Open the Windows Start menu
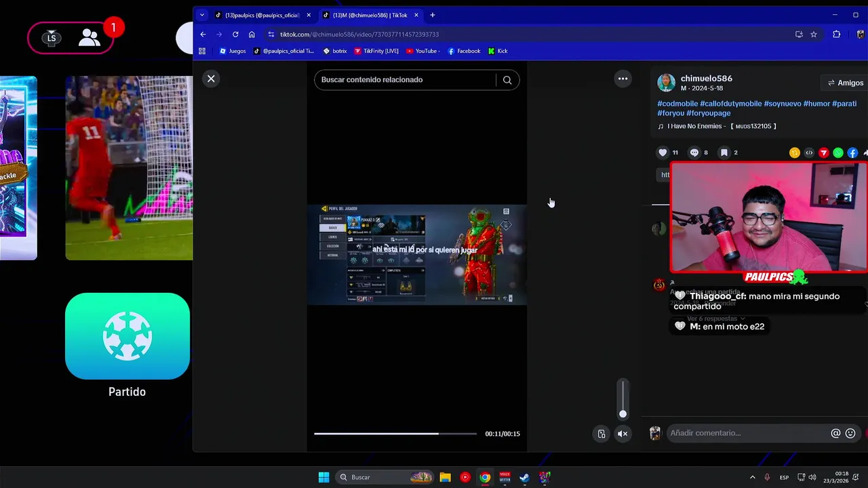 coord(324,477)
